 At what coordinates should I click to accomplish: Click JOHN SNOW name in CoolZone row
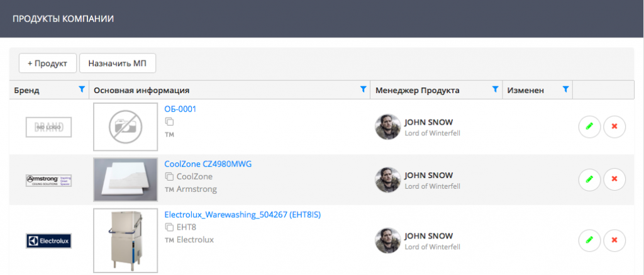tap(429, 176)
